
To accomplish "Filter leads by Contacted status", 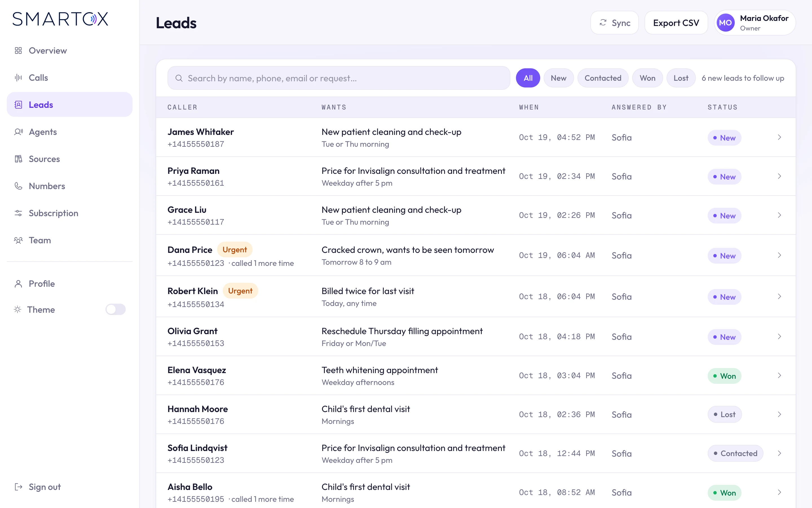I will [603, 78].
